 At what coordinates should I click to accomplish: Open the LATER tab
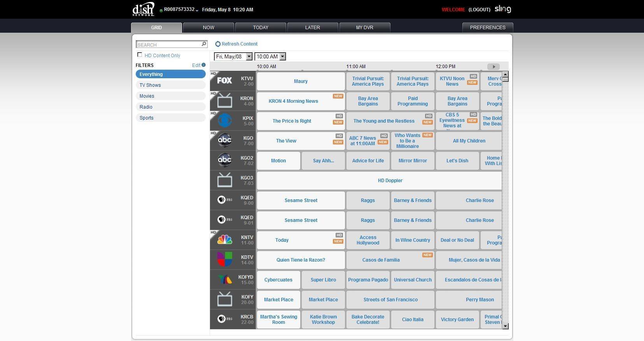point(313,28)
